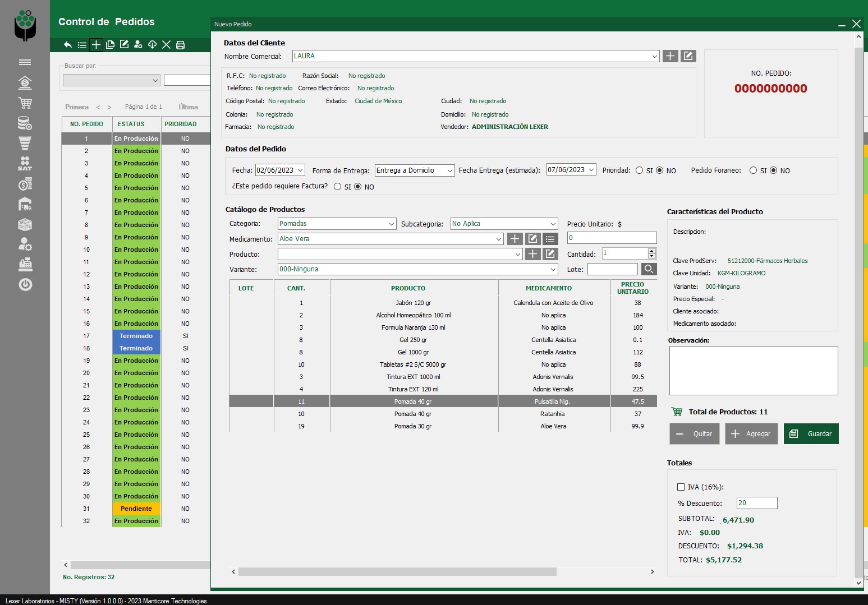Open the coins/money icon in the sidebar
868x605 pixels.
pos(25,184)
